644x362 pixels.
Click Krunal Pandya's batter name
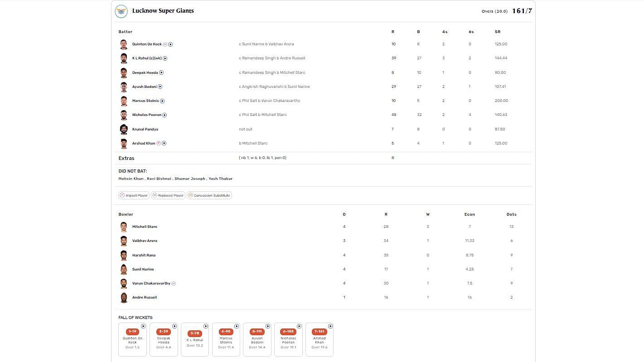click(x=145, y=129)
